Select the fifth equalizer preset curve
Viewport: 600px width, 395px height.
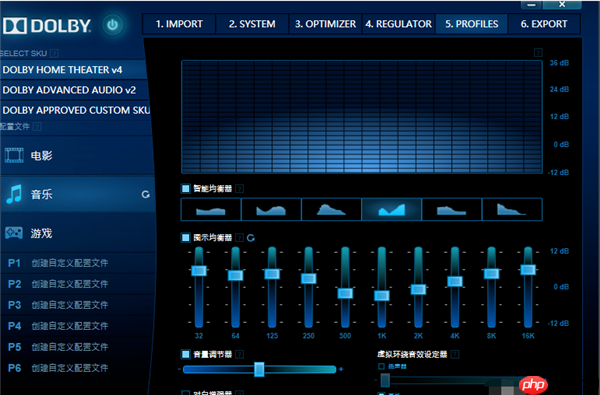452,209
